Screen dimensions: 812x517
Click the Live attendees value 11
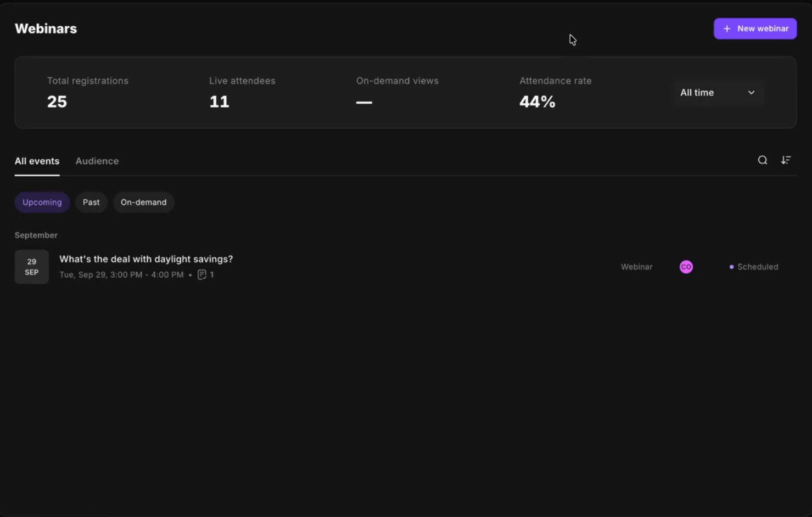coord(219,102)
